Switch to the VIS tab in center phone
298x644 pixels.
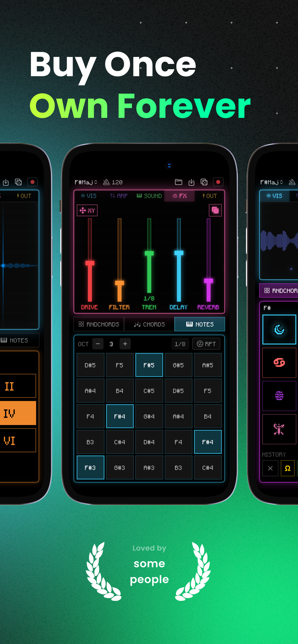89,196
